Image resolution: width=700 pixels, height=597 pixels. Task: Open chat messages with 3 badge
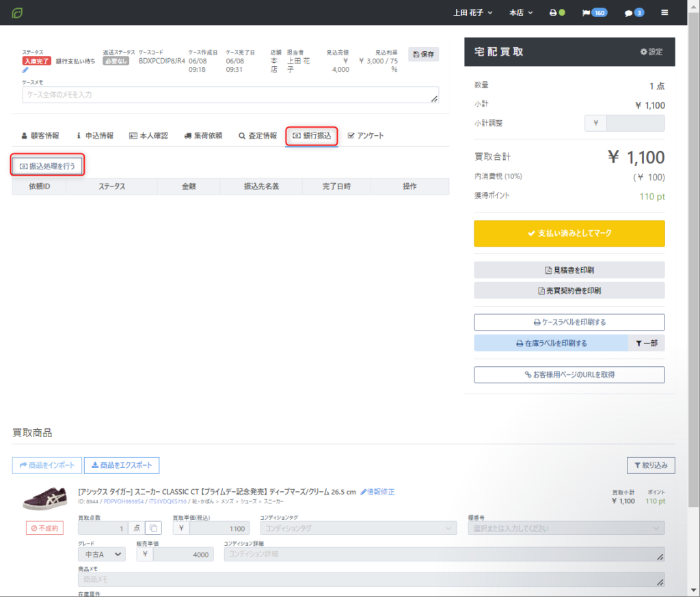point(634,12)
